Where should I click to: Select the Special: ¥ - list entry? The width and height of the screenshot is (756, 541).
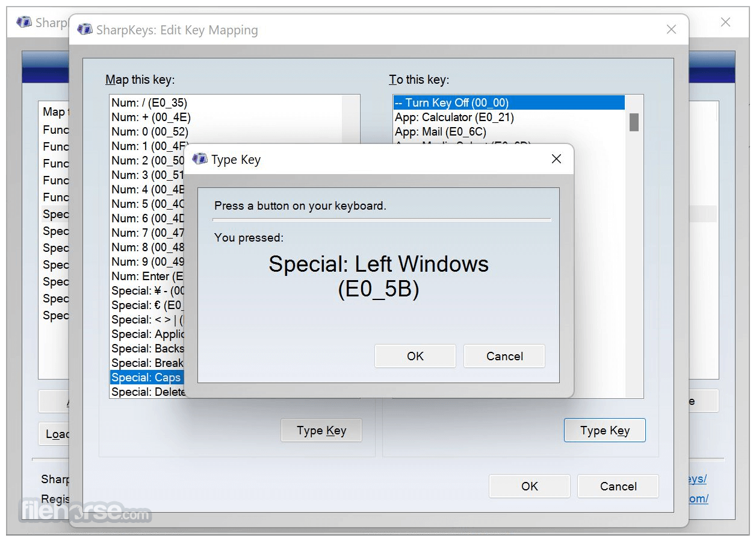[147, 291]
